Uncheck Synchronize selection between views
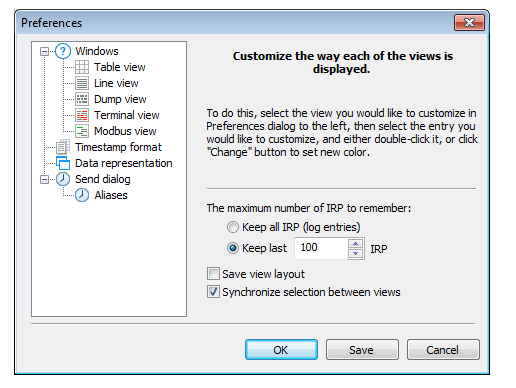Image resolution: width=516 pixels, height=388 pixels. pos(213,292)
